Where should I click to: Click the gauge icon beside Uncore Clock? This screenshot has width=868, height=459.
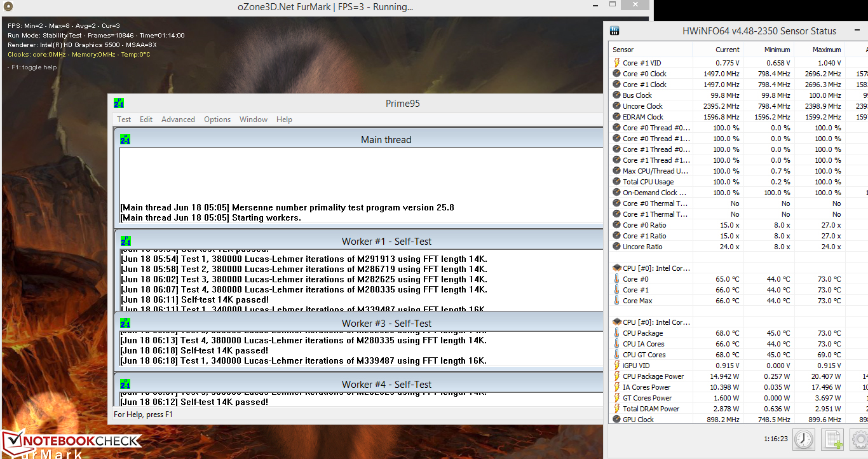coord(616,106)
